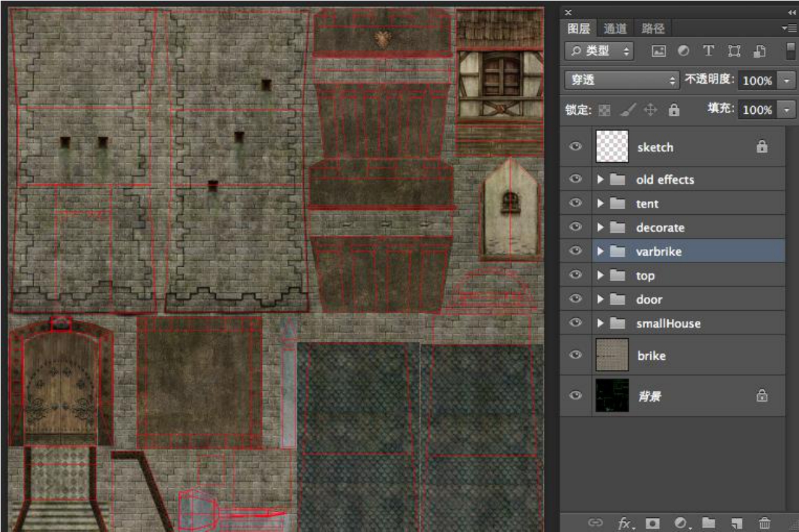Viewport: 799px width, 532px height.
Task: Expand the tent group
Action: pyautogui.click(x=600, y=204)
